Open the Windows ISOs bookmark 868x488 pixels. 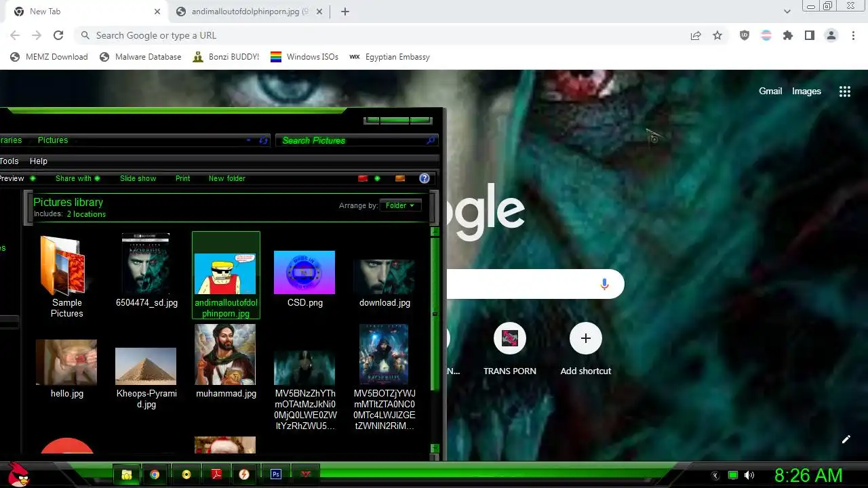click(304, 57)
